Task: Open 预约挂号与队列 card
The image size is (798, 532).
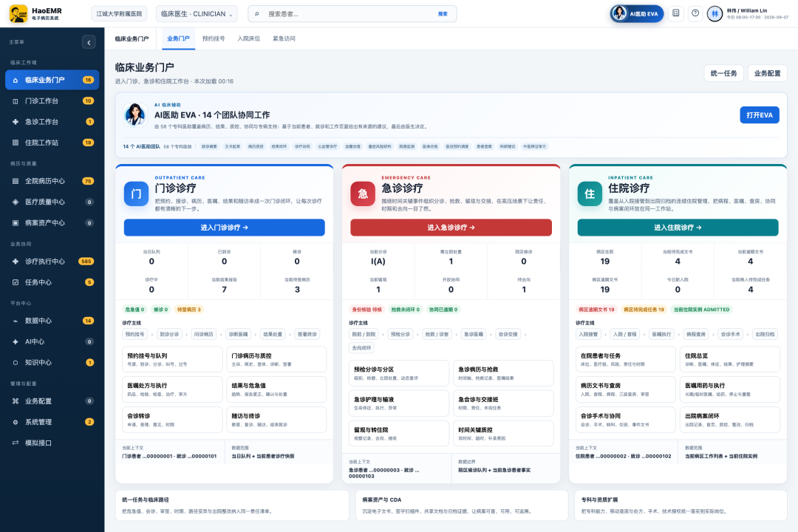Action: [x=172, y=360]
